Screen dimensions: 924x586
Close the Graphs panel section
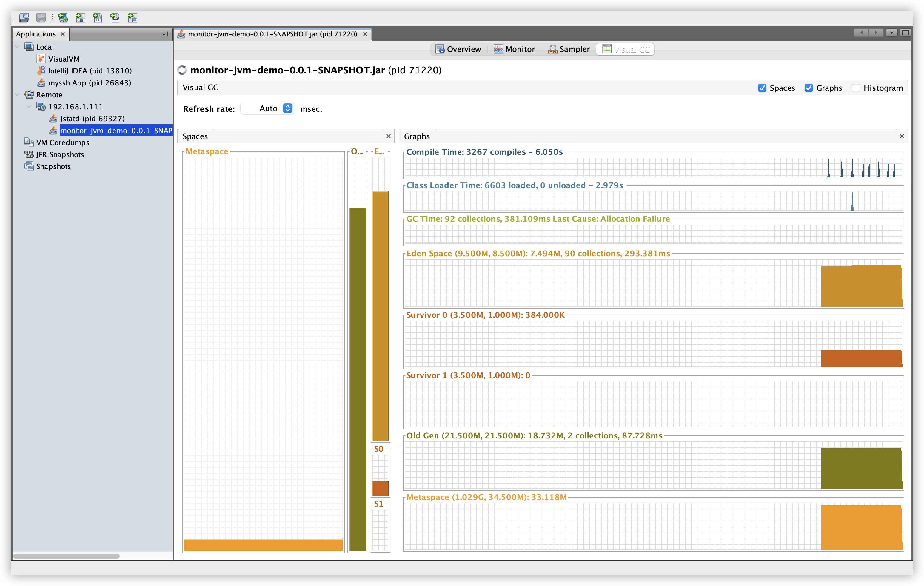(x=902, y=136)
